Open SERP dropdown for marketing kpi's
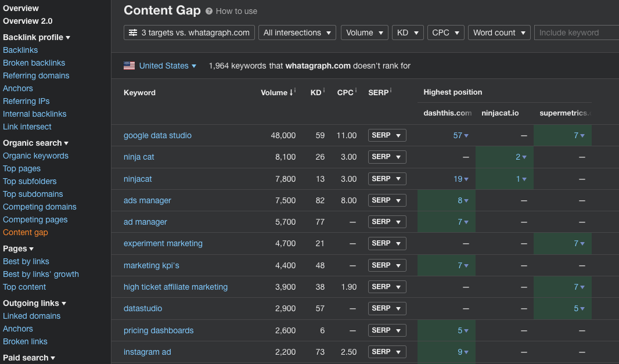619x364 pixels. point(387,265)
